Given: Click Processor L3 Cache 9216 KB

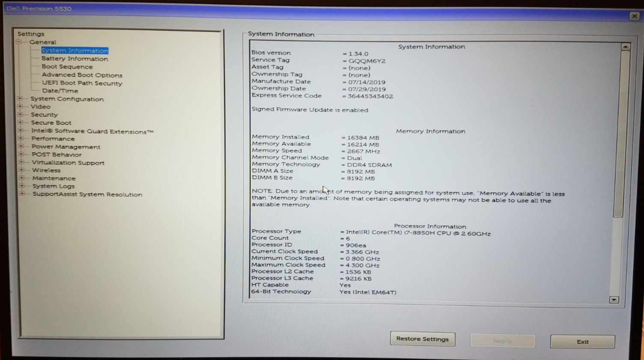Looking at the screenshot, I should point(358,279).
